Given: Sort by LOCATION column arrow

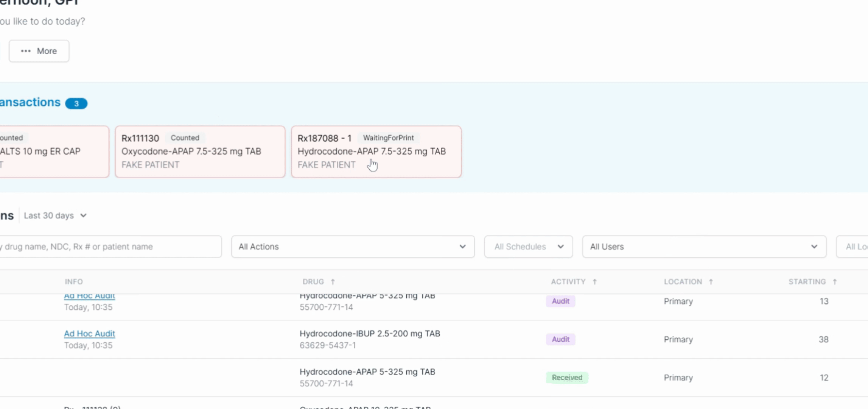Looking at the screenshot, I should [x=711, y=282].
